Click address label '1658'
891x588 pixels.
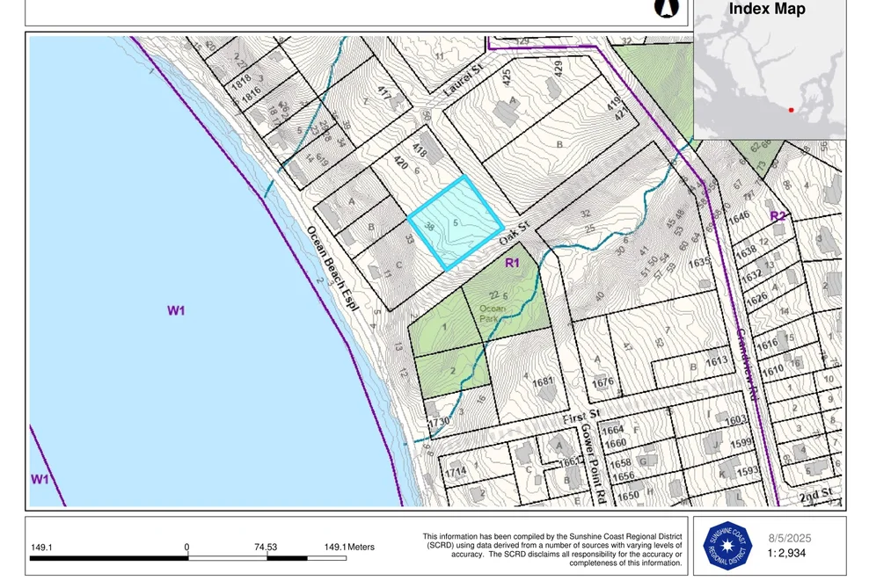(x=620, y=464)
